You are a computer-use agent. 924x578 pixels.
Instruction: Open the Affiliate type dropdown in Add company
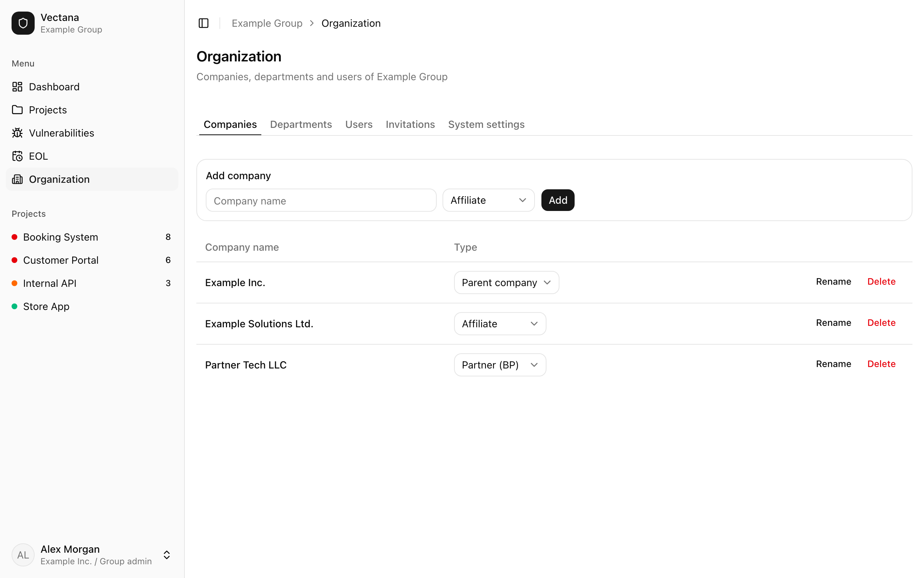pos(488,200)
